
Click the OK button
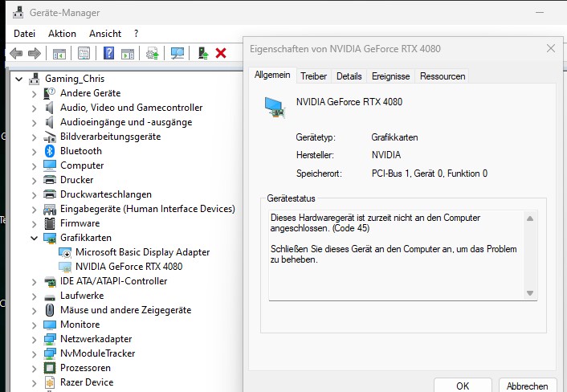coord(463,386)
